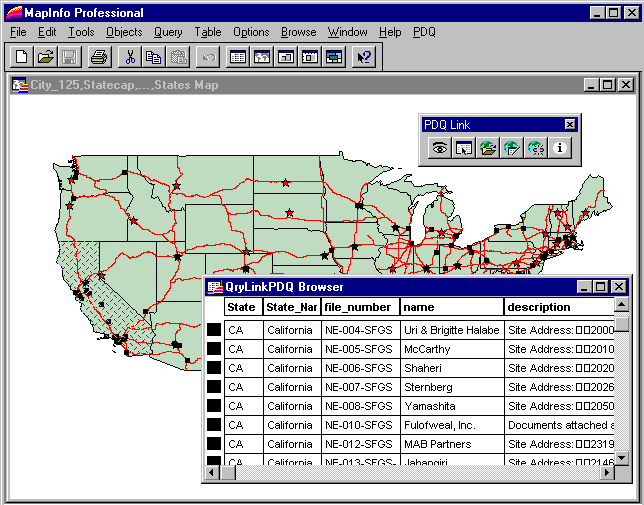This screenshot has height=505, width=644.
Task: Click the New Grapher toolbar icon
Action: point(286,57)
